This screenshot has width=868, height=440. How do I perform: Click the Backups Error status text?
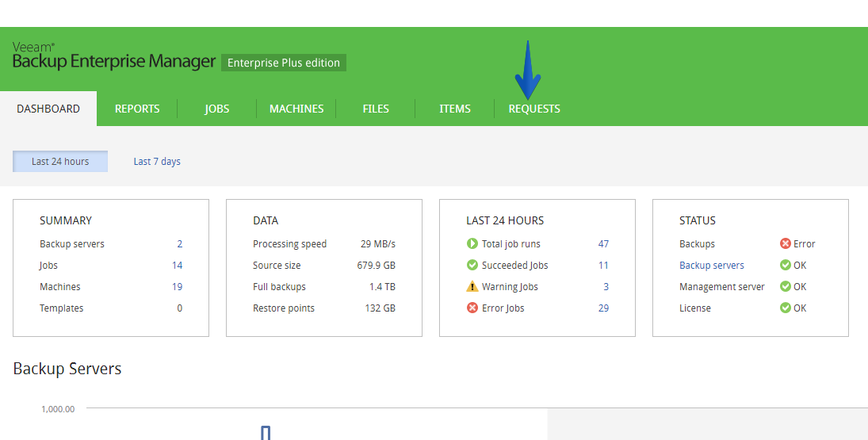805,244
